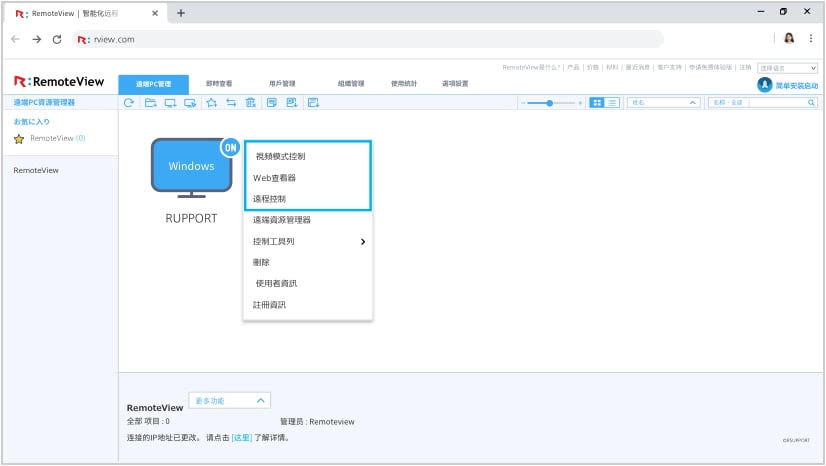The image size is (826, 466).
Task: Click the last toolbar icon with arrow
Action: (x=313, y=103)
